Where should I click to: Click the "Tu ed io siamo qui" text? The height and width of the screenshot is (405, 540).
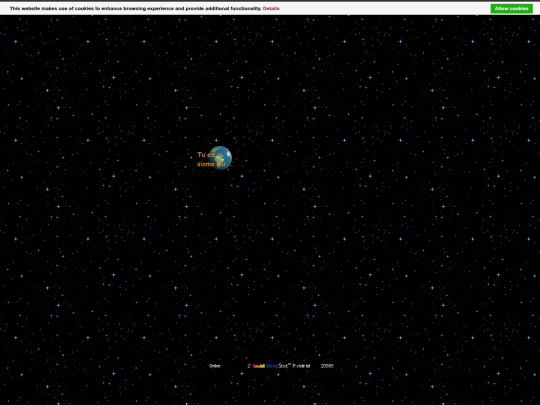[211, 159]
